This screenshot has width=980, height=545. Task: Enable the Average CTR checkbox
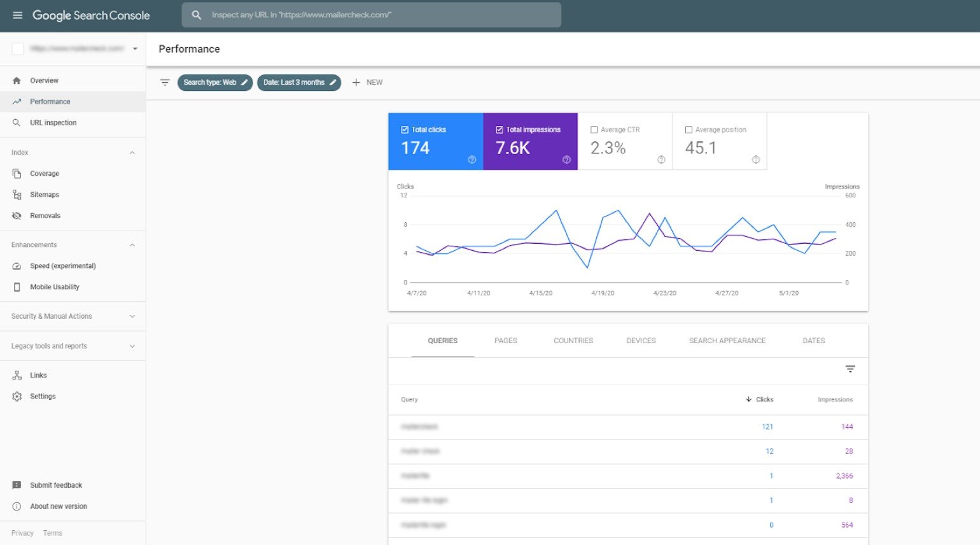coord(594,130)
